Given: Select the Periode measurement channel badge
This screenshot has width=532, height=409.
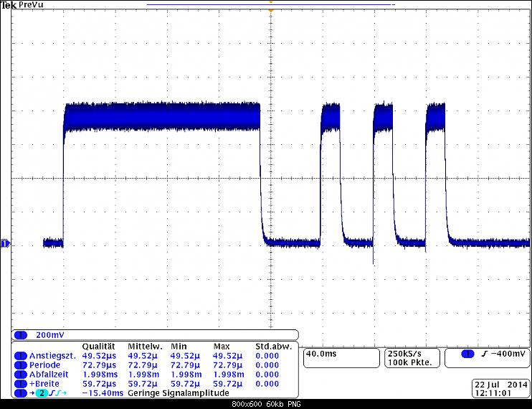Looking at the screenshot, I should pyautogui.click(x=20, y=365).
